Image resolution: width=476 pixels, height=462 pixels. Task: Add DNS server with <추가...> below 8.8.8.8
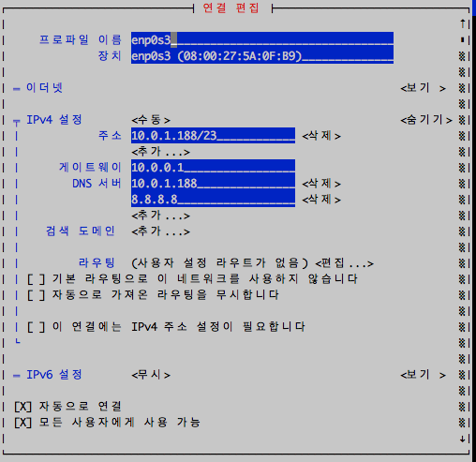pyautogui.click(x=161, y=216)
